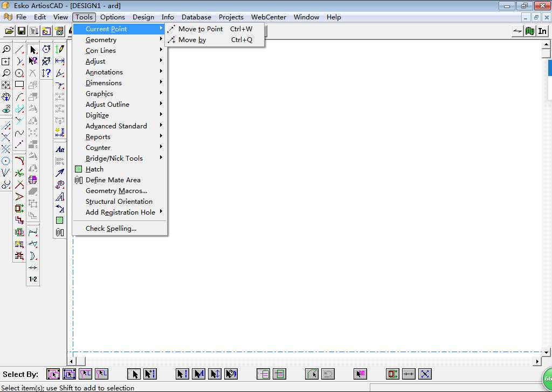The width and height of the screenshot is (552, 392).
Task: Toggle the view mode eye icon
Action: pos(6,109)
